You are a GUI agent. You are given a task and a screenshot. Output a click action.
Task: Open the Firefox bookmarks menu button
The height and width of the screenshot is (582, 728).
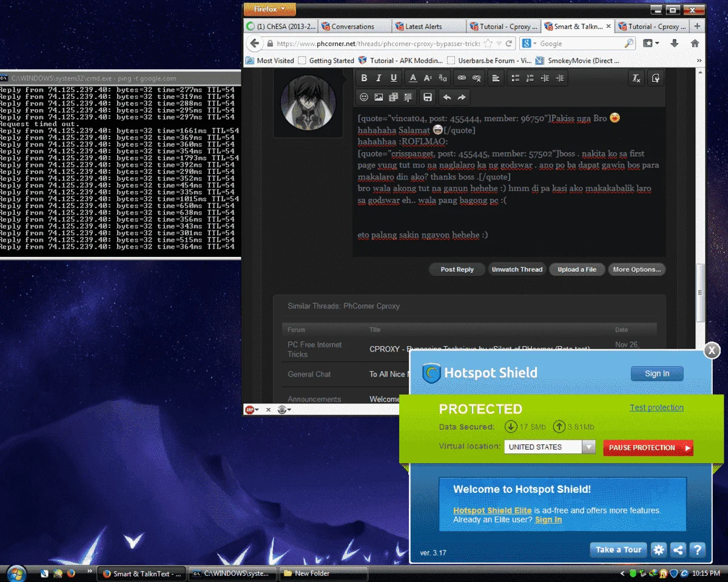(x=652, y=44)
